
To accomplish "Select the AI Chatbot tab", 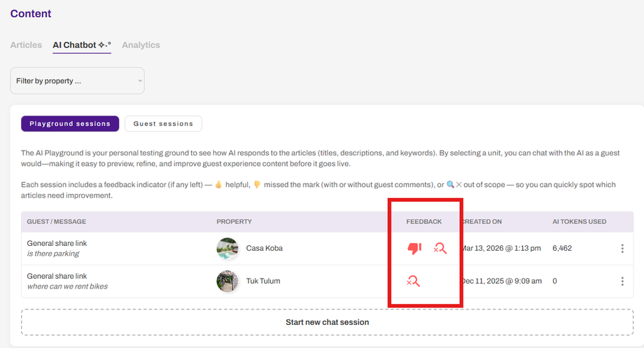I will (81, 45).
